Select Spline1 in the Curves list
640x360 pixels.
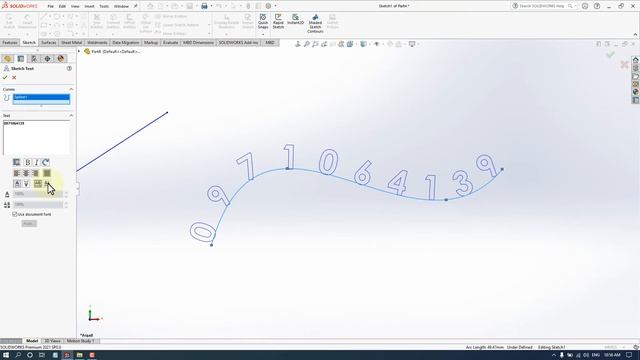click(x=41, y=97)
